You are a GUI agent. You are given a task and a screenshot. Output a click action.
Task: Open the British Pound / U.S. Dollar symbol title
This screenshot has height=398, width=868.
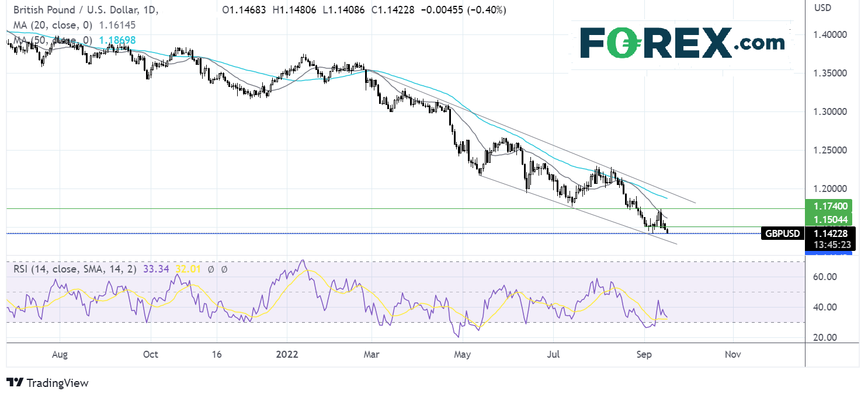click(x=71, y=10)
